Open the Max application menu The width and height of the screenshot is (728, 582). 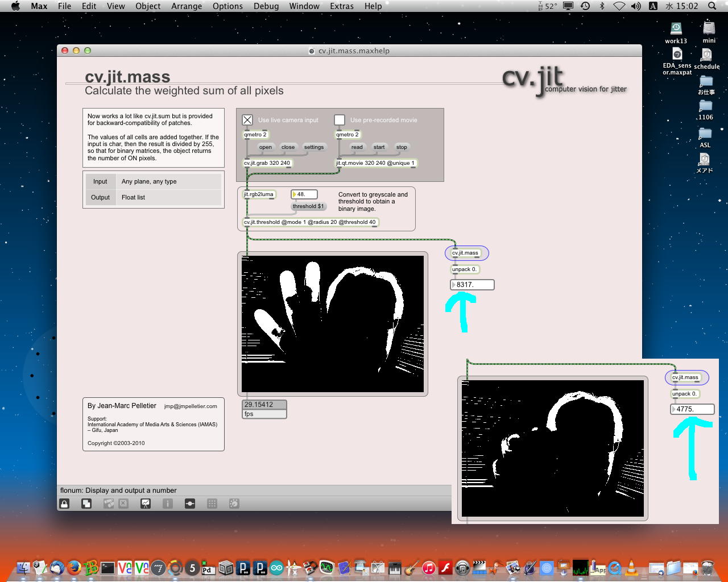click(39, 6)
